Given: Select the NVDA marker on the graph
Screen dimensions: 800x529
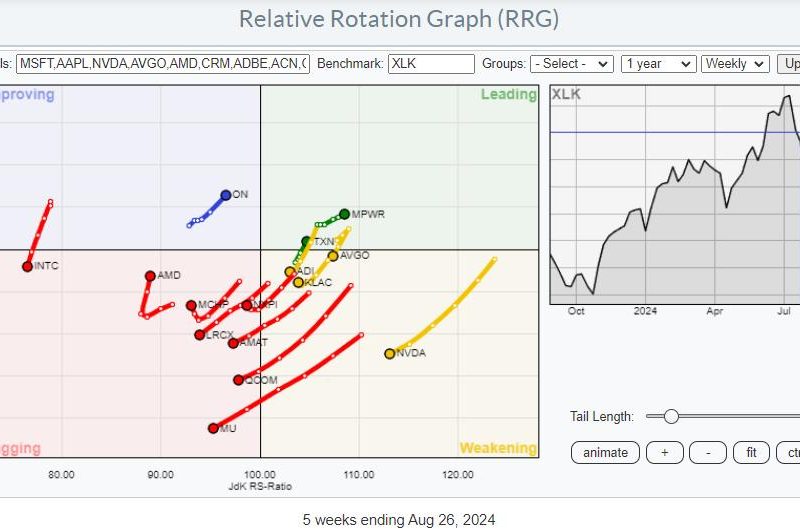Looking at the screenshot, I should point(390,354).
